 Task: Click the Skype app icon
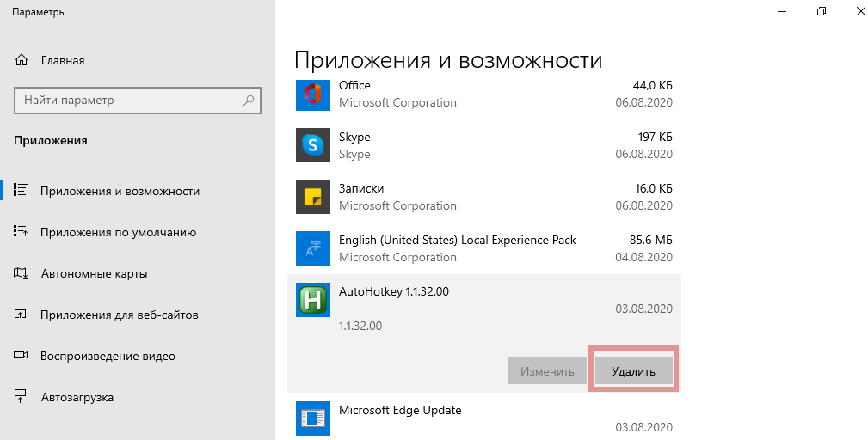[x=312, y=145]
